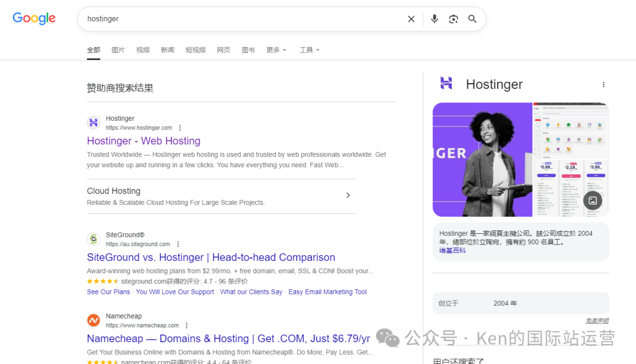Click the 创立于 2004 年 row
The width and height of the screenshot is (636, 364).
(521, 303)
